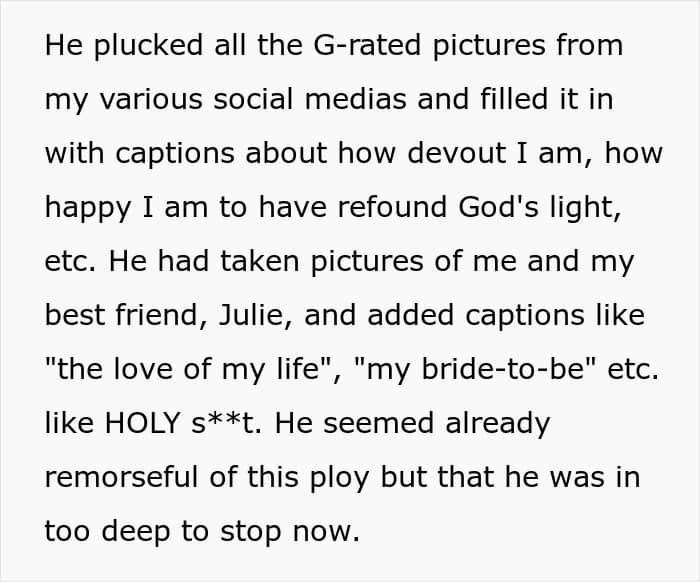The height and width of the screenshot is (582, 700).
Task: Click the word "refound"
Action: coord(392,207)
